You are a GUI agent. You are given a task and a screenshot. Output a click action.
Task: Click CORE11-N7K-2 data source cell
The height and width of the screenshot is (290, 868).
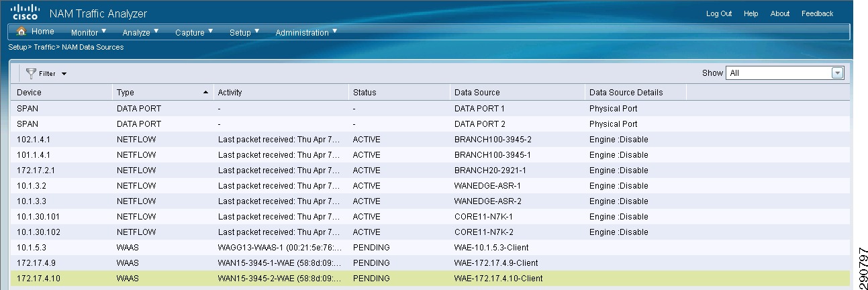point(483,232)
